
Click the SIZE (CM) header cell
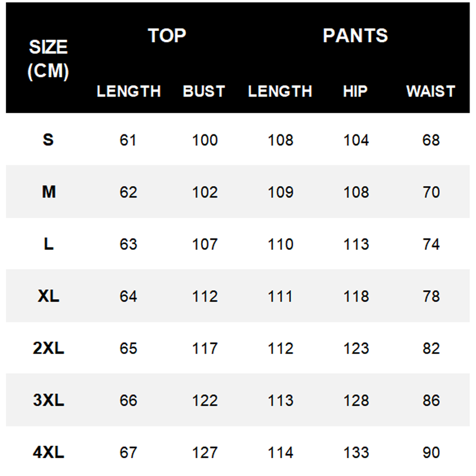click(48, 59)
